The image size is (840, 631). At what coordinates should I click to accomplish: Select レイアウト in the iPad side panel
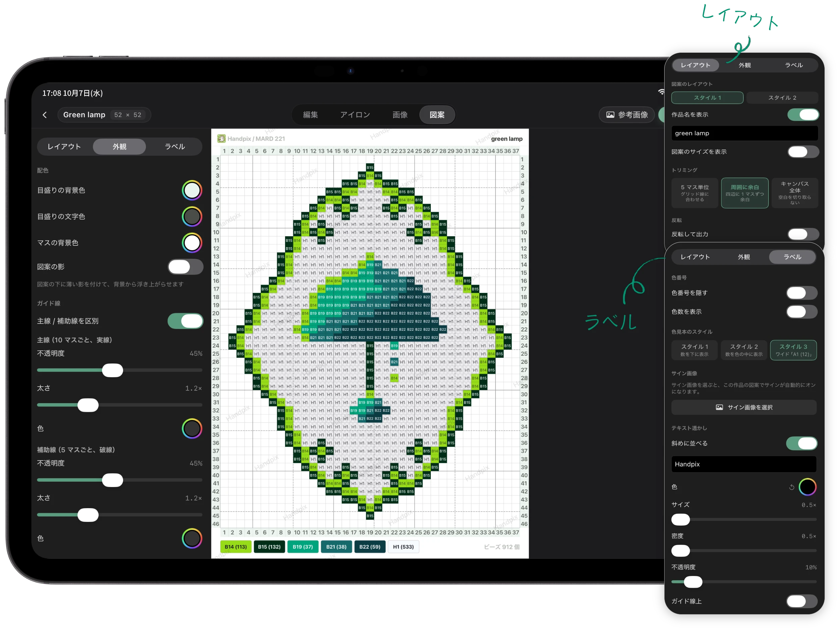pos(64,147)
